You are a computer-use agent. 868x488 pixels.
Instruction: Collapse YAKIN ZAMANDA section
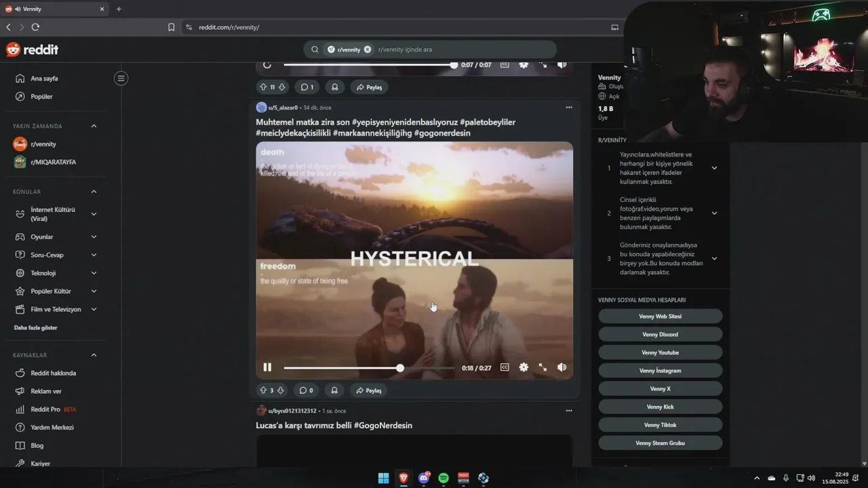tap(94, 126)
